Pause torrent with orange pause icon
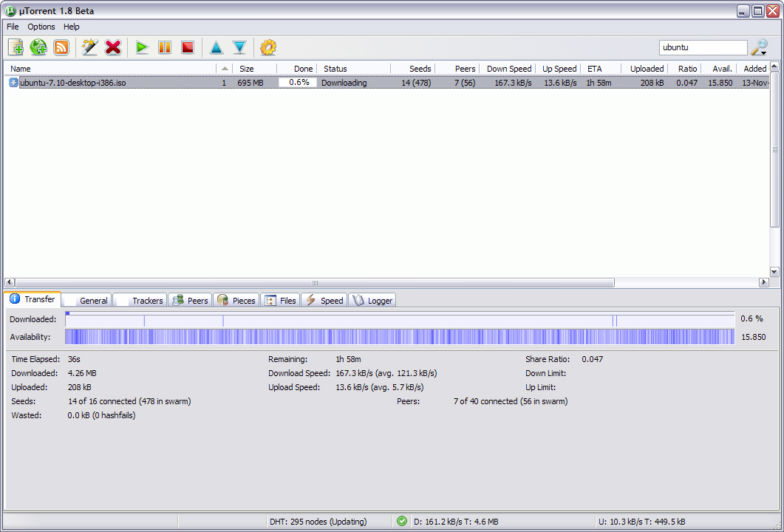Image resolution: width=784 pixels, height=532 pixels. click(x=165, y=47)
